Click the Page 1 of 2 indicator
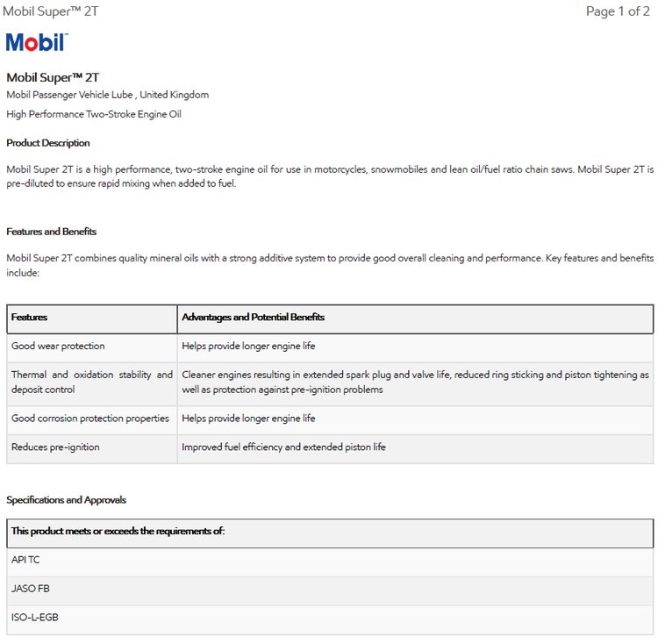 point(618,11)
